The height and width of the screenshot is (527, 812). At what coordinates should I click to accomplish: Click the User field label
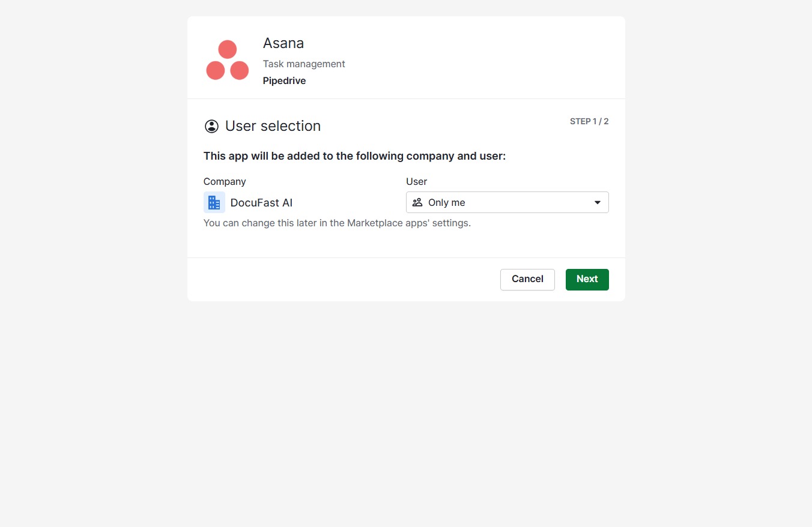[x=417, y=181]
